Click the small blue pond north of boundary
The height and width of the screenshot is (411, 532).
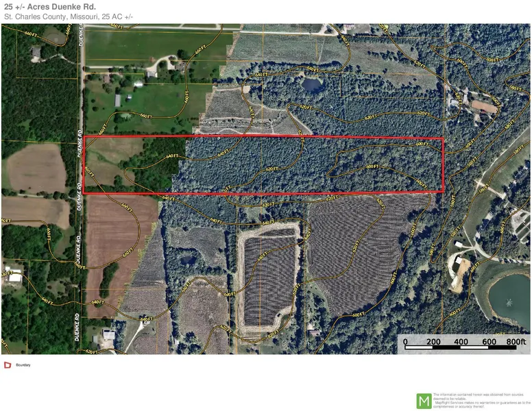313,85
